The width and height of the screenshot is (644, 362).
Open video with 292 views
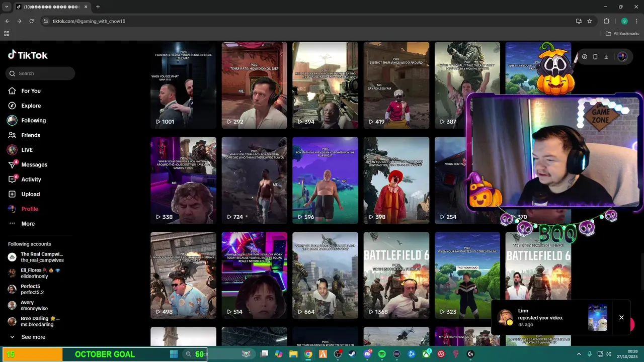pos(254,85)
